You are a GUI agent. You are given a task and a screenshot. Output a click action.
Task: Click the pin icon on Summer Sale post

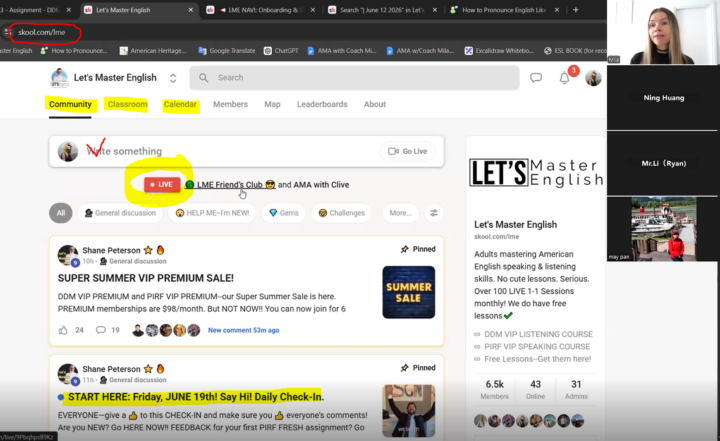[x=405, y=249]
